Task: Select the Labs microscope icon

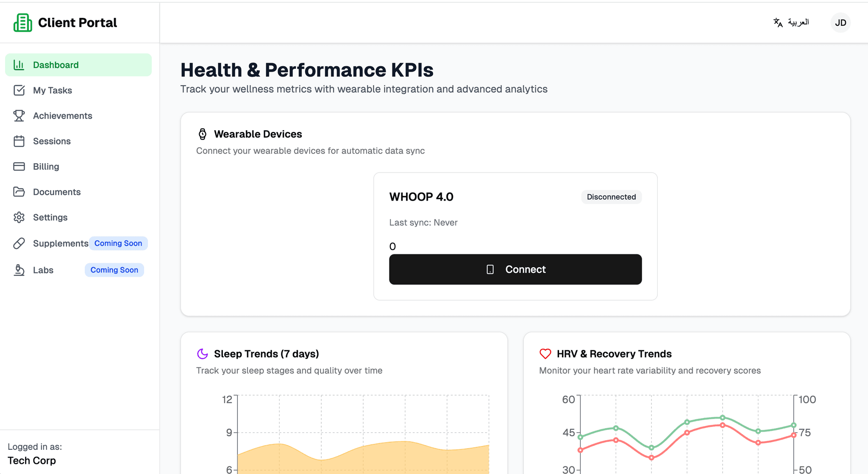Action: (x=19, y=270)
